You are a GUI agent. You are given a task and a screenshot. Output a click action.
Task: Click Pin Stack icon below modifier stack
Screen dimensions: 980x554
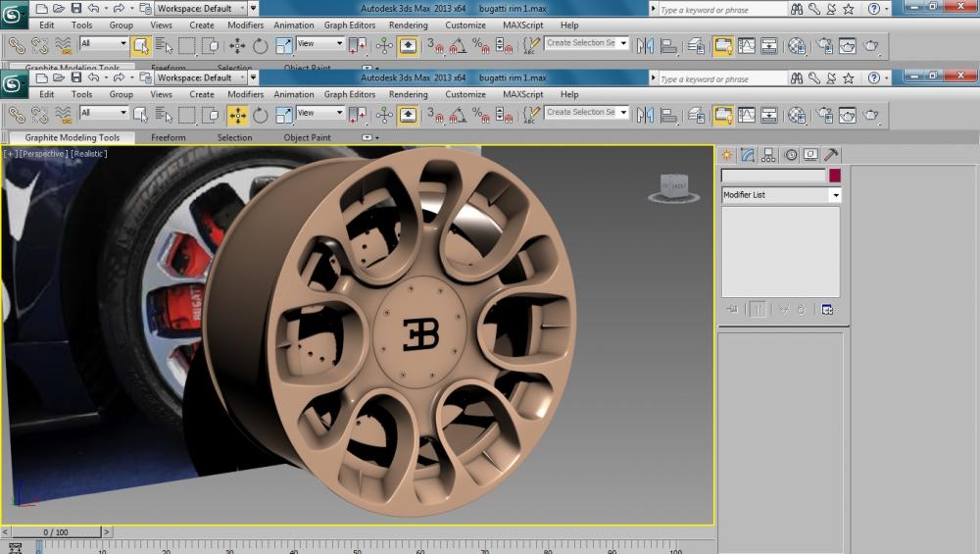tap(732, 310)
